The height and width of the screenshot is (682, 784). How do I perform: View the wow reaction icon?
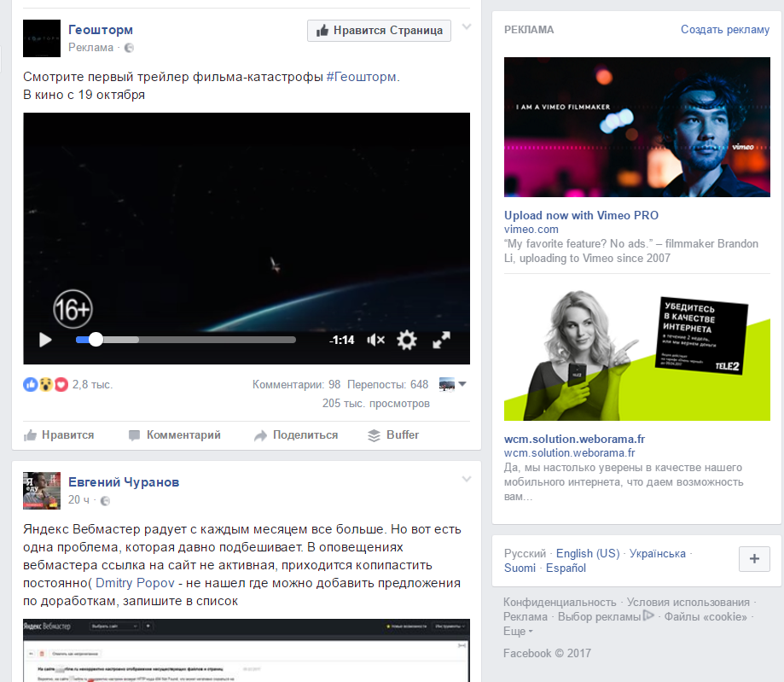coord(45,384)
